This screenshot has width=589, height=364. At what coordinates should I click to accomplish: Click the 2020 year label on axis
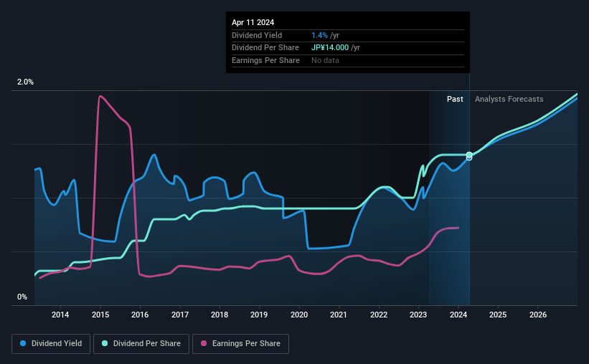click(299, 315)
